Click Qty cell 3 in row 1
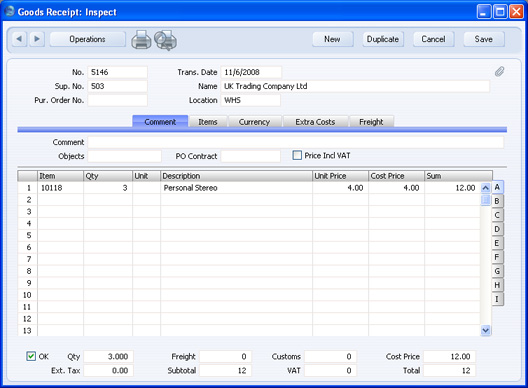 (108, 188)
